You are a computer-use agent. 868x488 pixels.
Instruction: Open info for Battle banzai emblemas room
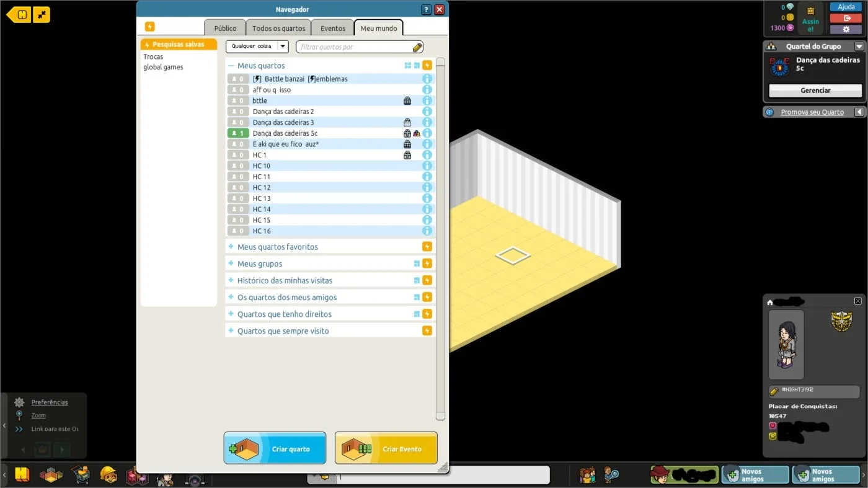coord(427,79)
